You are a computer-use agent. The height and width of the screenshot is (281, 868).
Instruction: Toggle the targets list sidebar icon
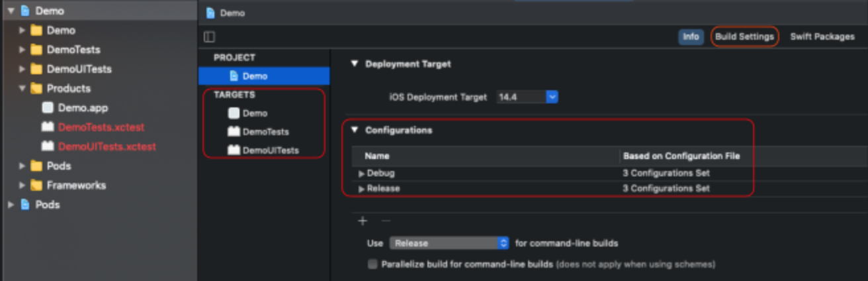click(x=209, y=37)
